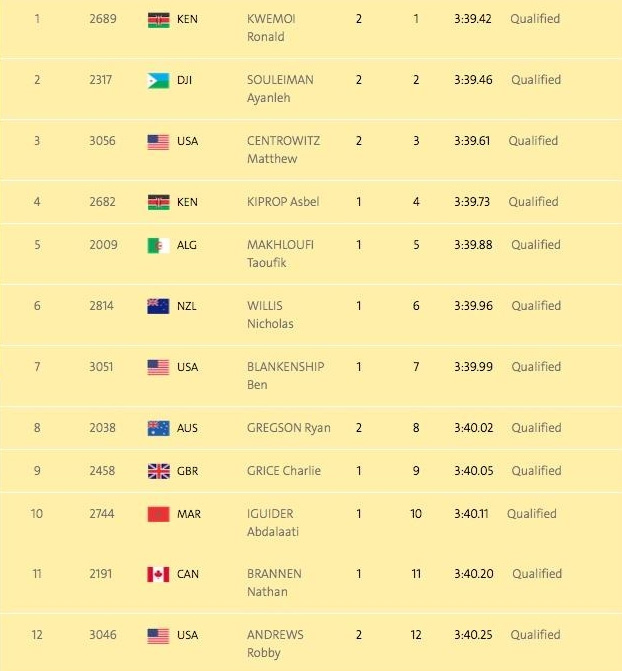Click Kenya flag in Kiprop's row
The width and height of the screenshot is (622, 671).
(158, 202)
